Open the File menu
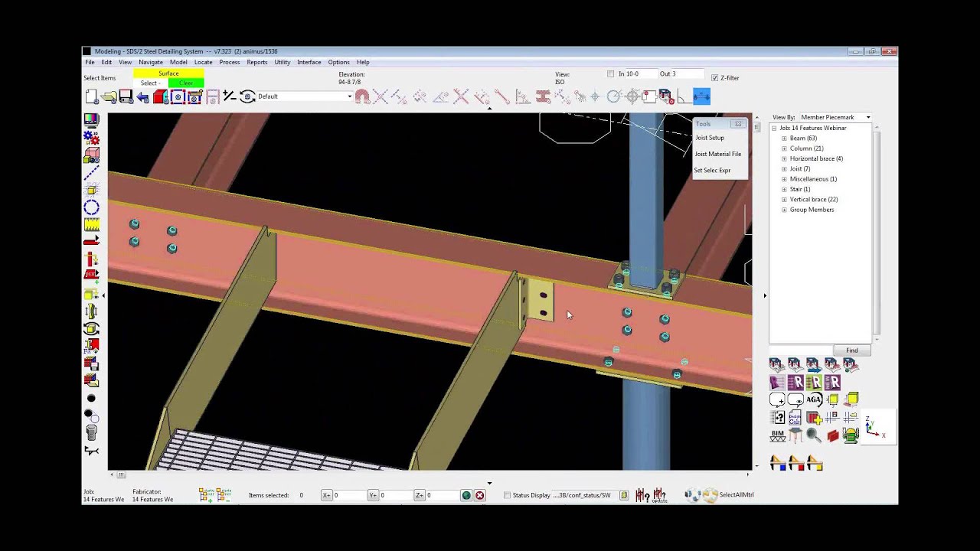Image resolution: width=980 pixels, height=551 pixels. click(x=90, y=62)
